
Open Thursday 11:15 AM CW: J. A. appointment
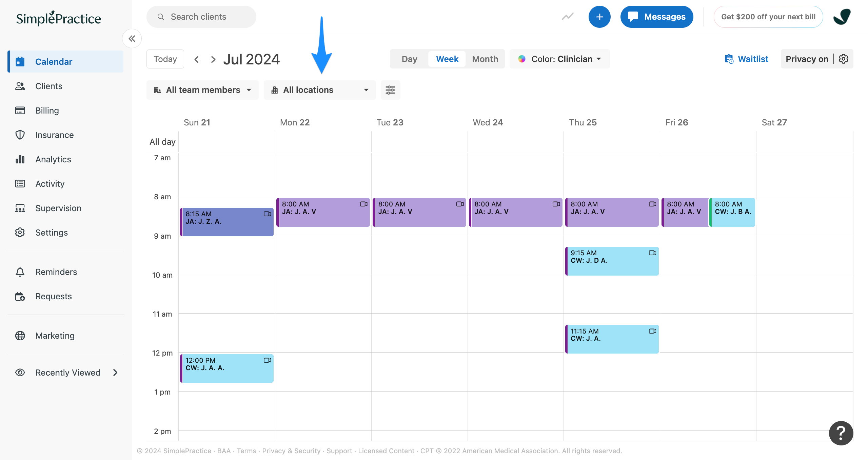612,339
